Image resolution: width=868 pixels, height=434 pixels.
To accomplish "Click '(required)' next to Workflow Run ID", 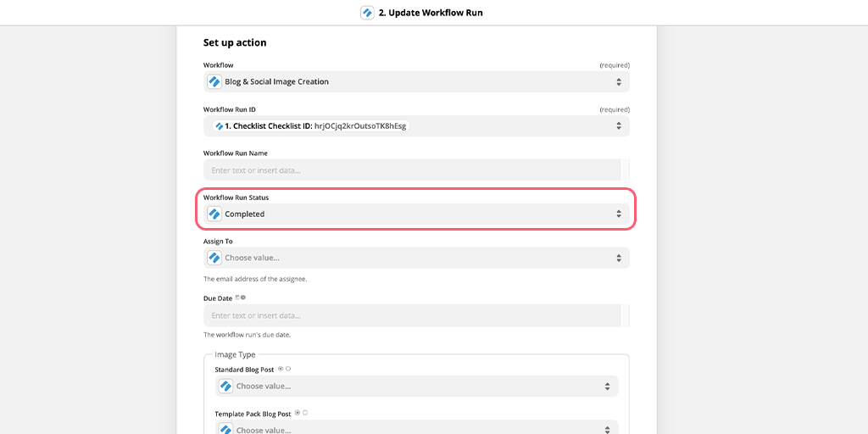I will point(615,109).
